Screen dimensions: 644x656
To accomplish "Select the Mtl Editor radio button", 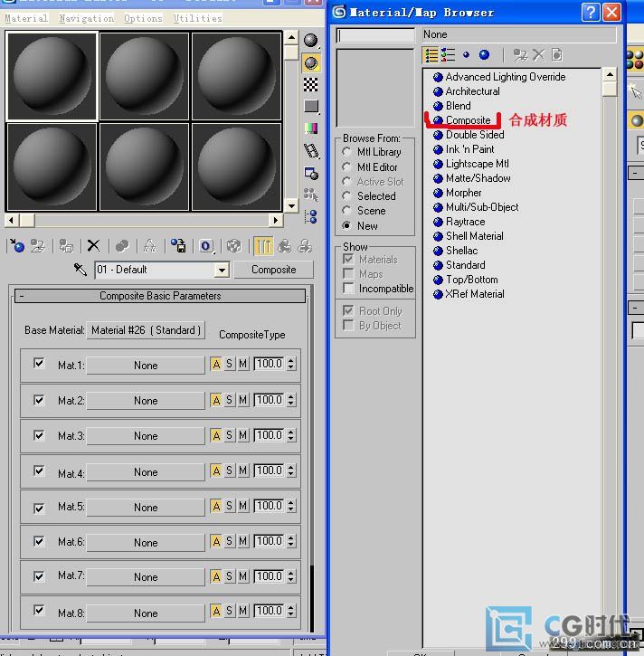I will [346, 166].
